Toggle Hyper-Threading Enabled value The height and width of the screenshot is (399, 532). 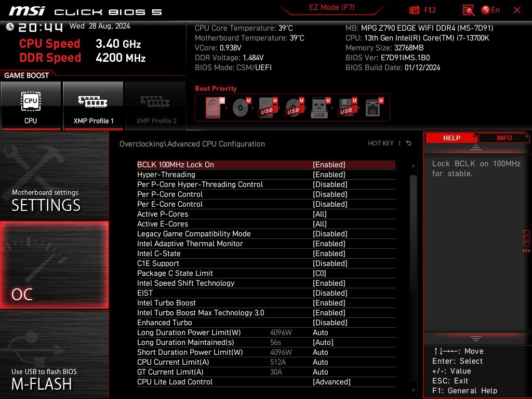coord(329,175)
